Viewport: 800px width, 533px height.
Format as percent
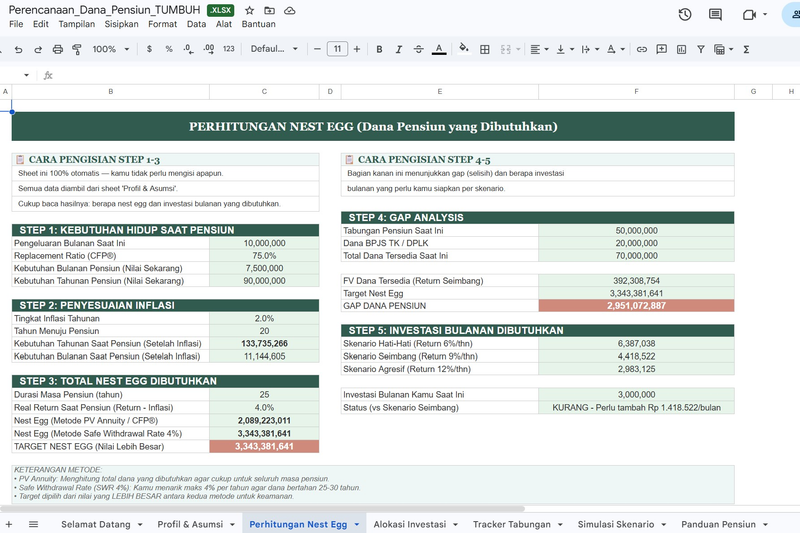tap(169, 49)
